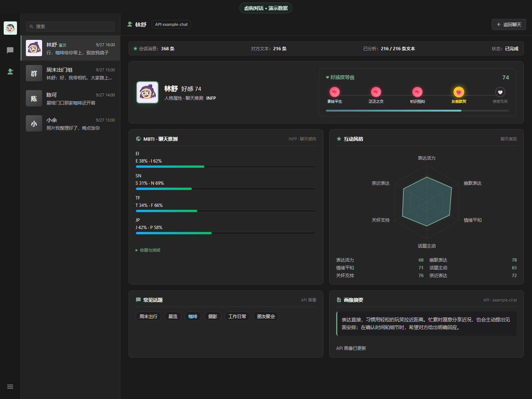Viewport: 532px width, 399px height.
Task: Click the 泛泛之交 heart level icon
Action: point(376,92)
